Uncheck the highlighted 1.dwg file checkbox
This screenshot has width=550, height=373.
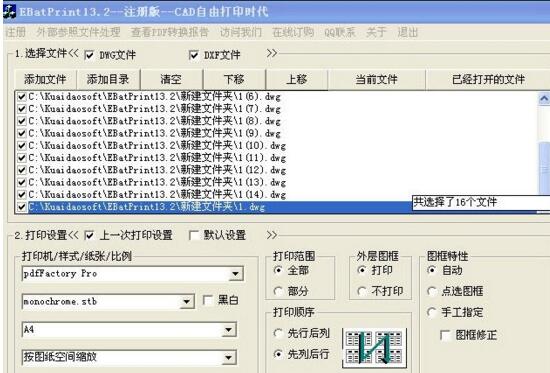click(22, 207)
